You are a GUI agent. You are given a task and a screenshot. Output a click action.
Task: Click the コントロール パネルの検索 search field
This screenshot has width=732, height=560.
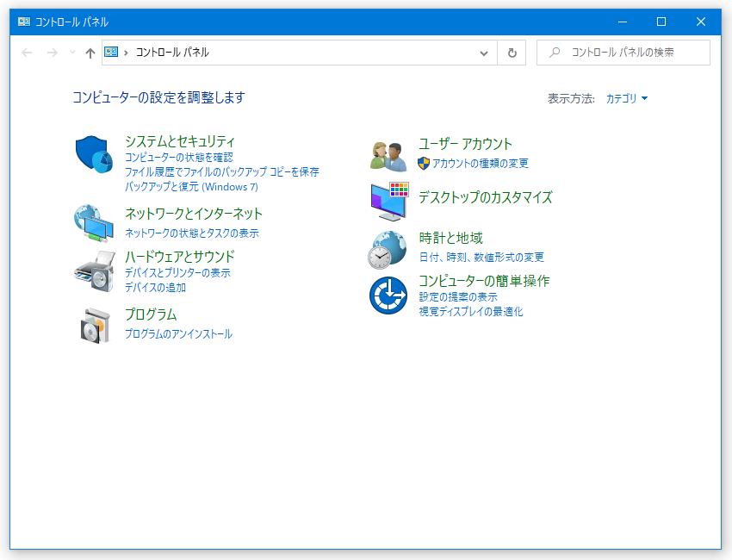(x=623, y=53)
